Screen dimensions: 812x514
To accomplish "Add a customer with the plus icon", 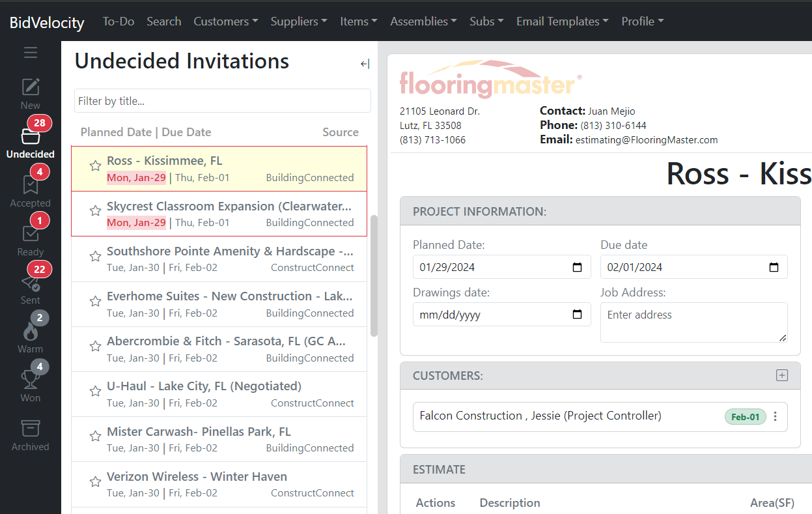I will [x=782, y=375].
